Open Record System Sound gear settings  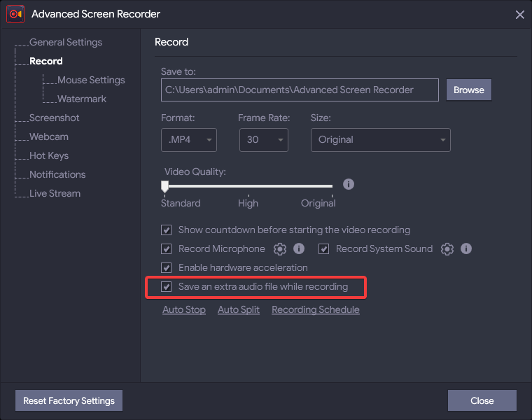[x=447, y=249]
